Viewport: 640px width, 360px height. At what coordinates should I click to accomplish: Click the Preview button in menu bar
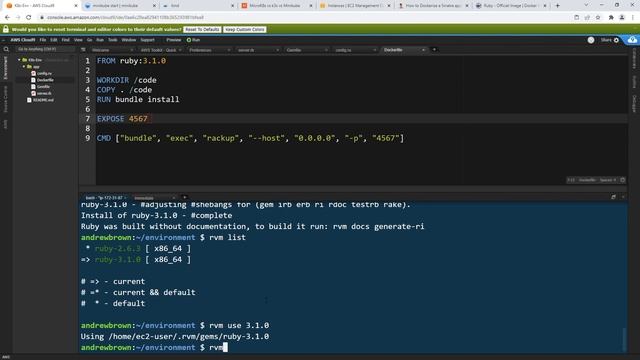173,40
